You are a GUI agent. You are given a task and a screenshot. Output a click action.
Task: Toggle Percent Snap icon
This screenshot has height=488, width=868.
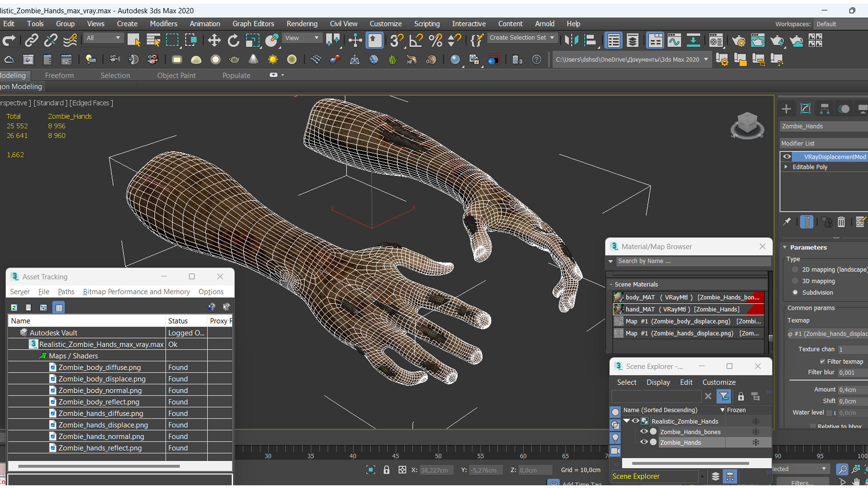[x=435, y=41]
